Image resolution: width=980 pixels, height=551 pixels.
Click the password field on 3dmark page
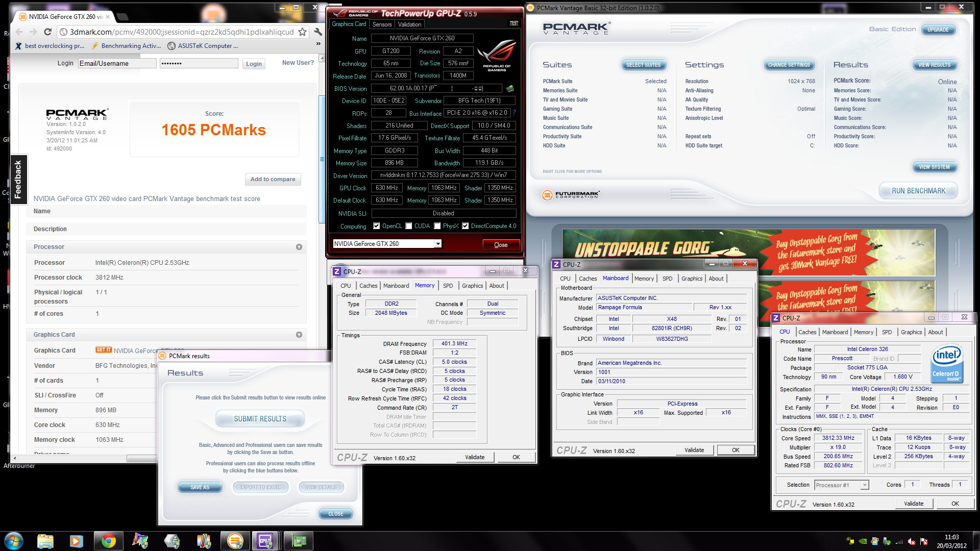click(199, 63)
